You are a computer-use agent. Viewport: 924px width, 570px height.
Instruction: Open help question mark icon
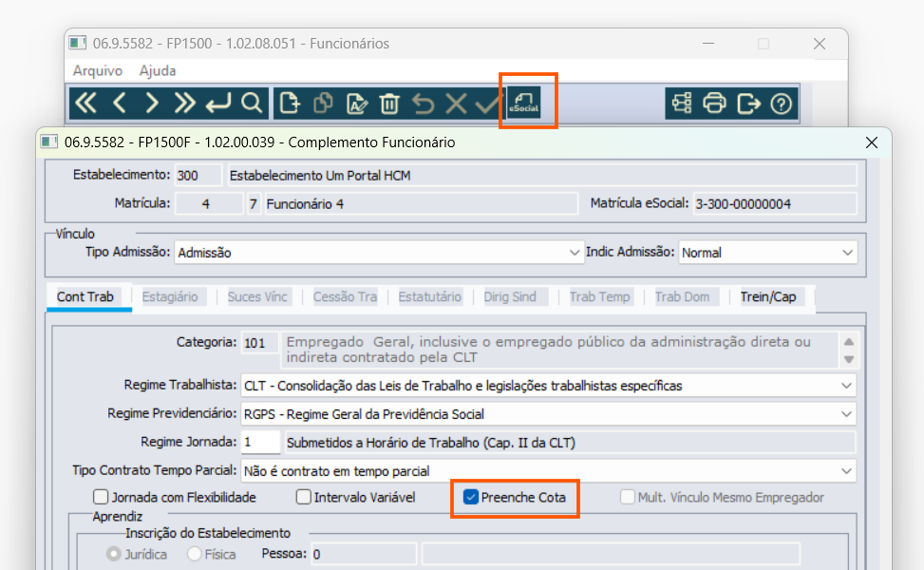pyautogui.click(x=782, y=104)
